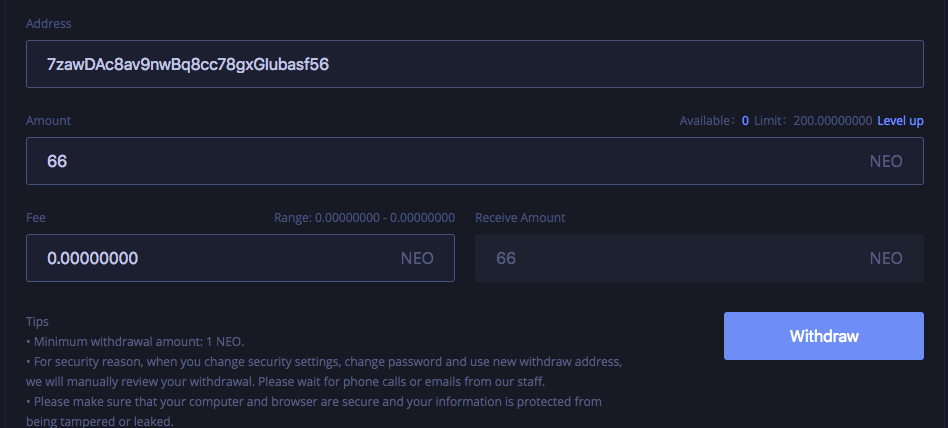Screen dimensions: 948x428
Task: Click the Withdraw button
Action: point(823,336)
